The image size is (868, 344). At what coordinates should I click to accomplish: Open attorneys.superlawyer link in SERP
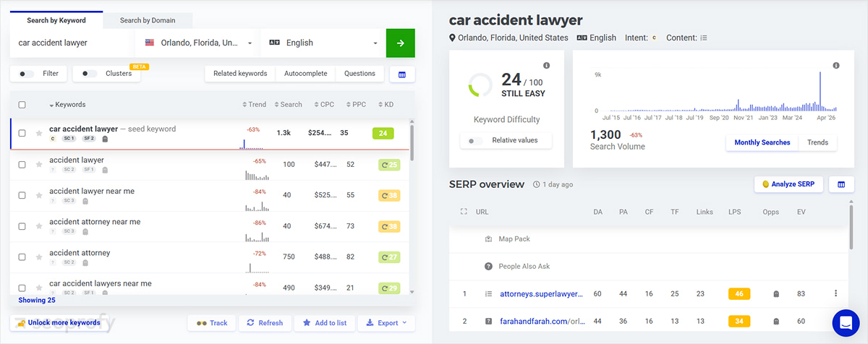tap(541, 294)
